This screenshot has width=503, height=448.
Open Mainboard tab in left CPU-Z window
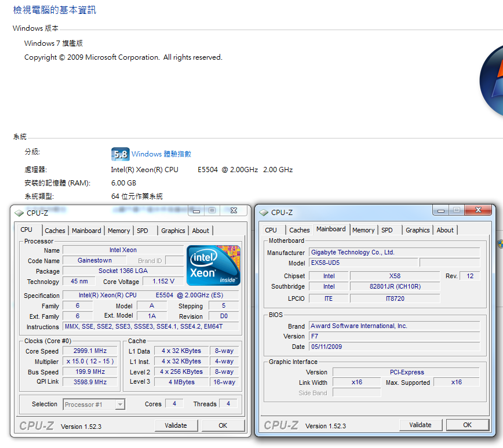[x=86, y=231]
